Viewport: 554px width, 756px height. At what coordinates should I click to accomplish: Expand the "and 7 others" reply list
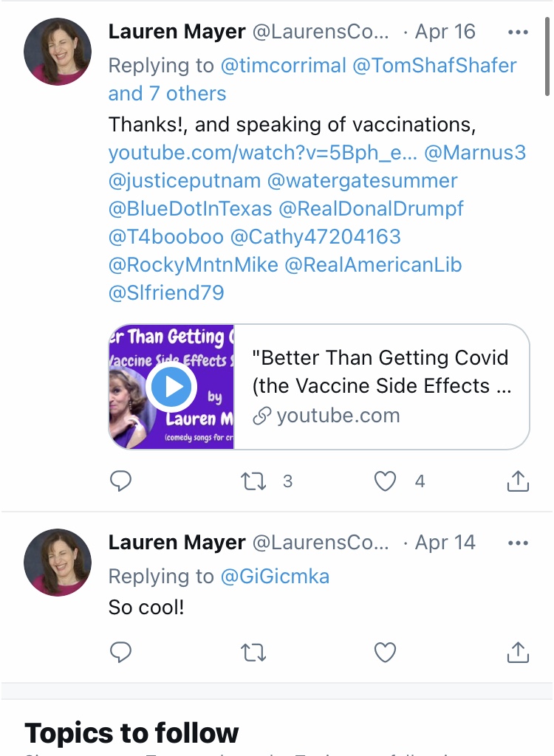[x=167, y=94]
